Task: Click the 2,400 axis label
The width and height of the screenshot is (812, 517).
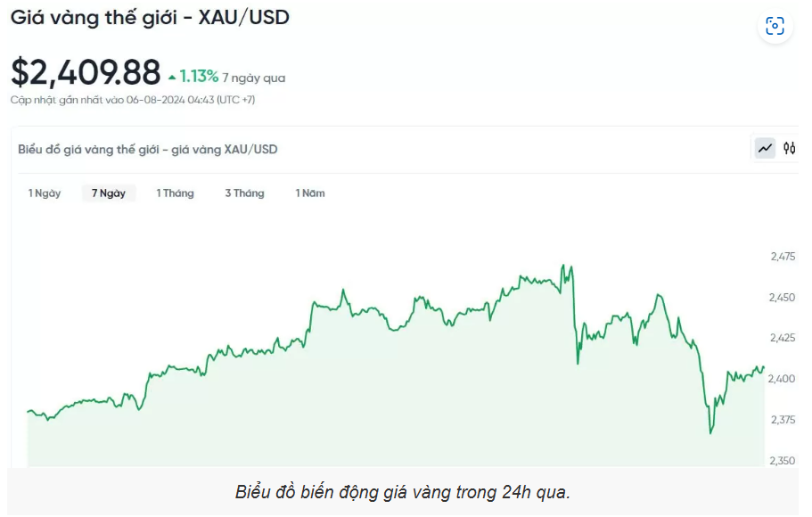Action: pos(782,379)
